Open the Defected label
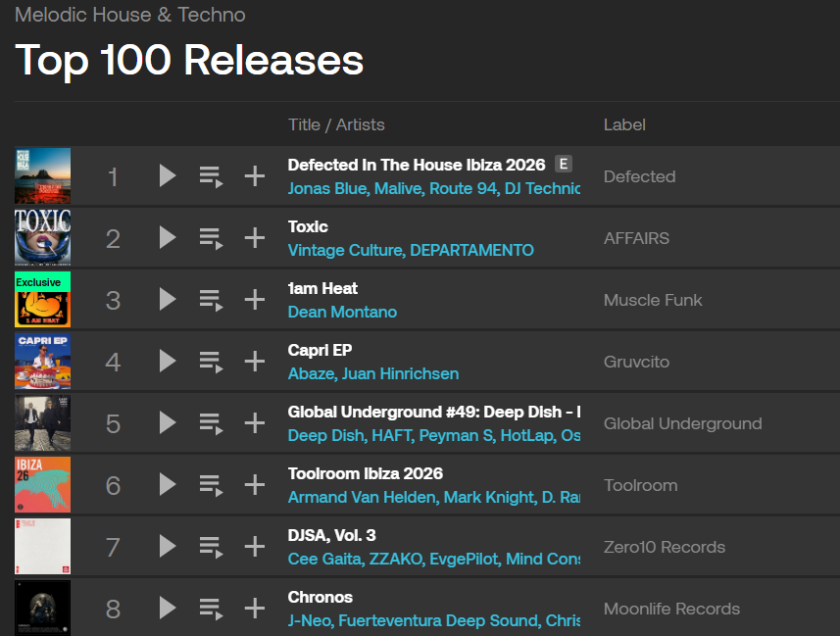Viewport: 840px width, 636px height. (x=640, y=176)
